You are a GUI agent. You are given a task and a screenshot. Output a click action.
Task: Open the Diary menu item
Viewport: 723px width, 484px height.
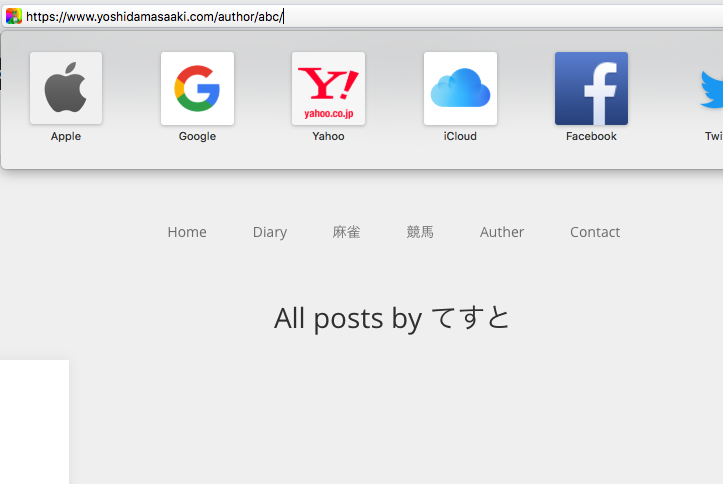point(270,232)
